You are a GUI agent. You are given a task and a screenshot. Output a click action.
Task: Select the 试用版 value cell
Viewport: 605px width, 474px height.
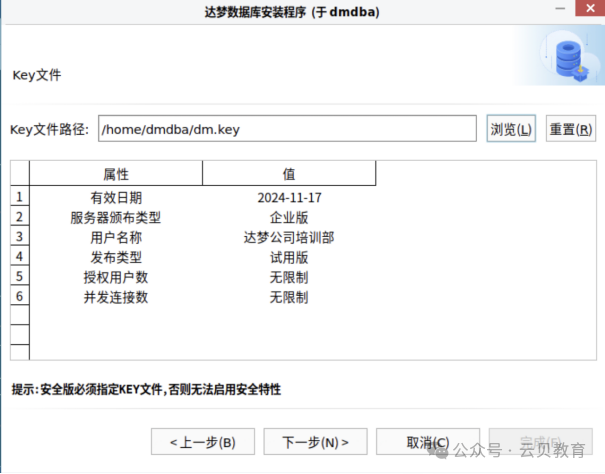[x=289, y=257]
